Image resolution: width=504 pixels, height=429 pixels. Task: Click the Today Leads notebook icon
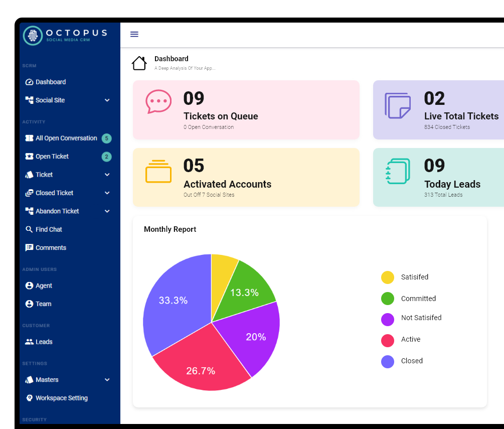(x=398, y=172)
